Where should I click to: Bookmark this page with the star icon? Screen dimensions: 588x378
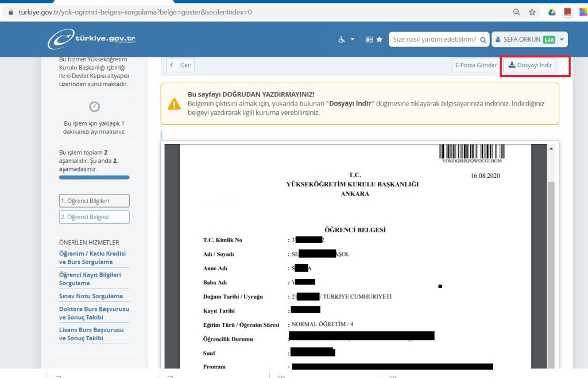pos(532,12)
